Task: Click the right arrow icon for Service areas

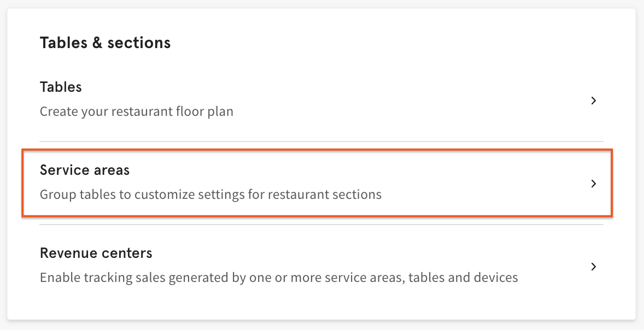Action: (594, 184)
